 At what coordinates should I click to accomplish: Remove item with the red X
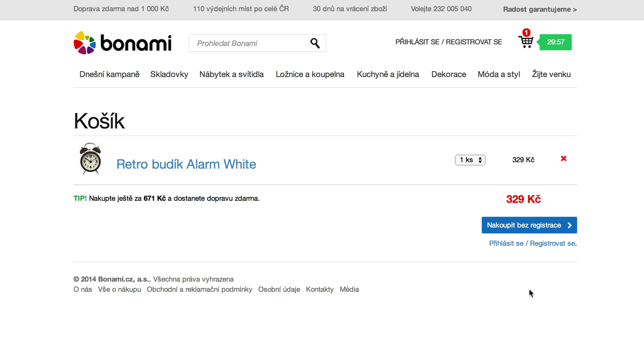[564, 158]
